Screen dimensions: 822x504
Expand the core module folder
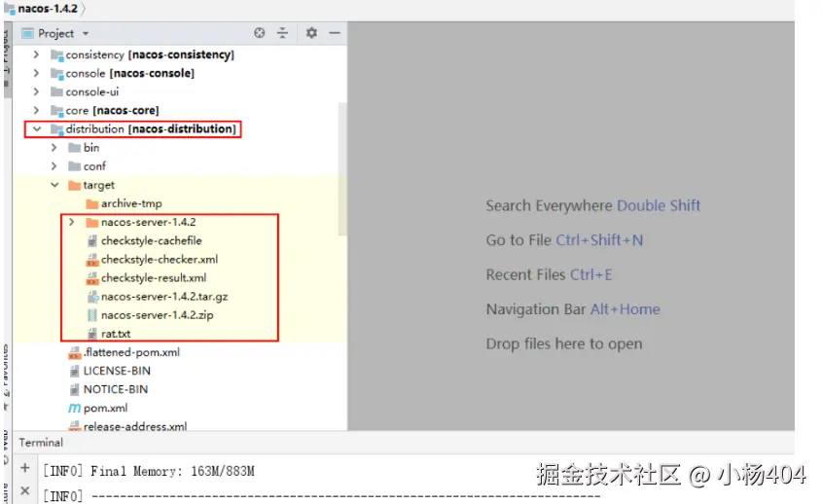click(x=36, y=110)
